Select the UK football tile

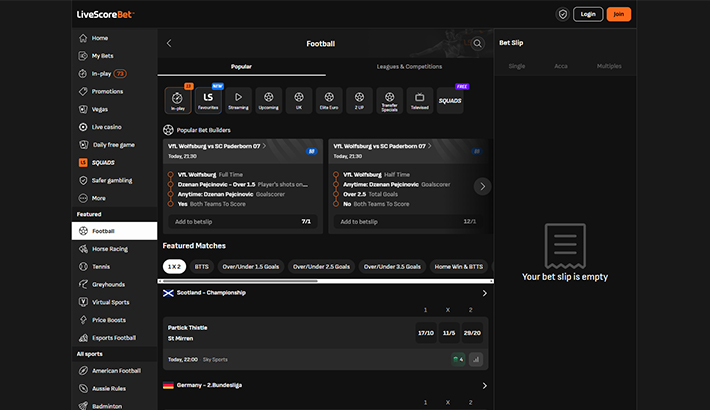299,100
